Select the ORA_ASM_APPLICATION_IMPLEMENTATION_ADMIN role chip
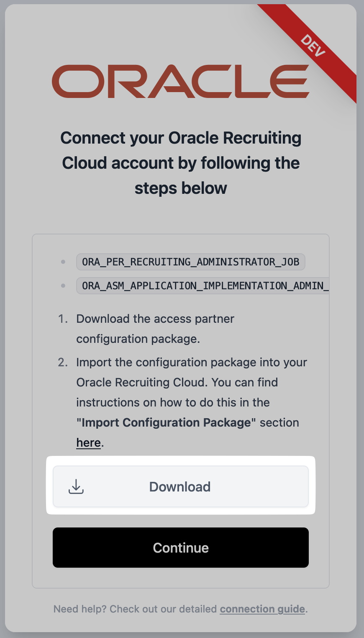The width and height of the screenshot is (364, 638). pos(203,286)
